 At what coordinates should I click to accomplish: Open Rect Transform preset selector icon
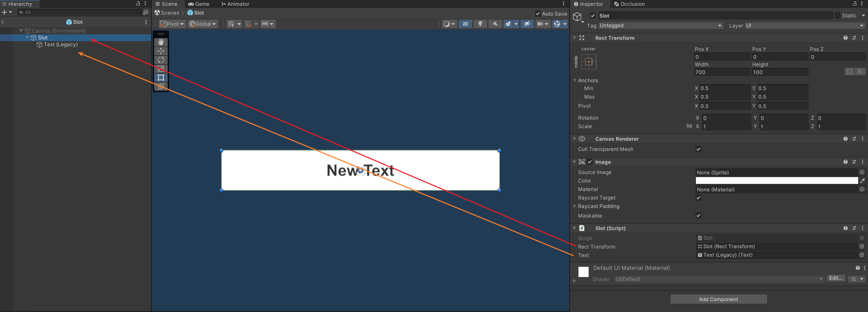point(854,38)
